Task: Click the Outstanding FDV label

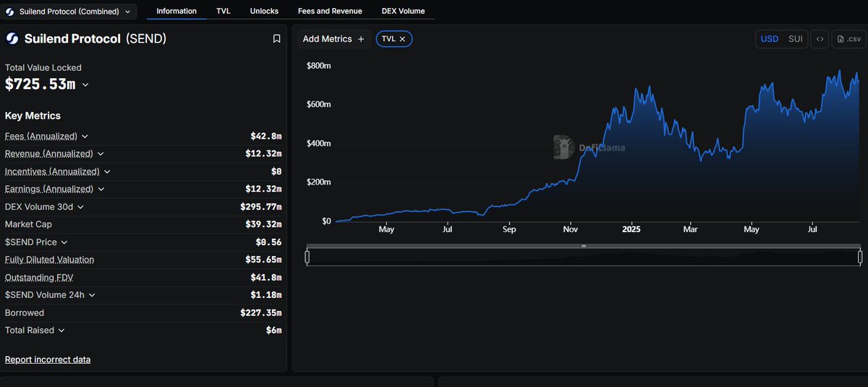Action: (39, 278)
